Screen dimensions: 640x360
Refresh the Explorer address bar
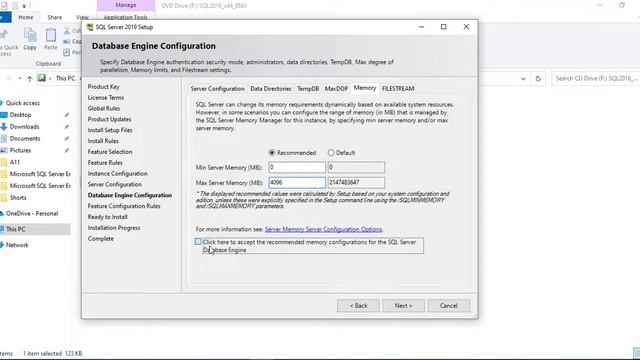coord(538,78)
